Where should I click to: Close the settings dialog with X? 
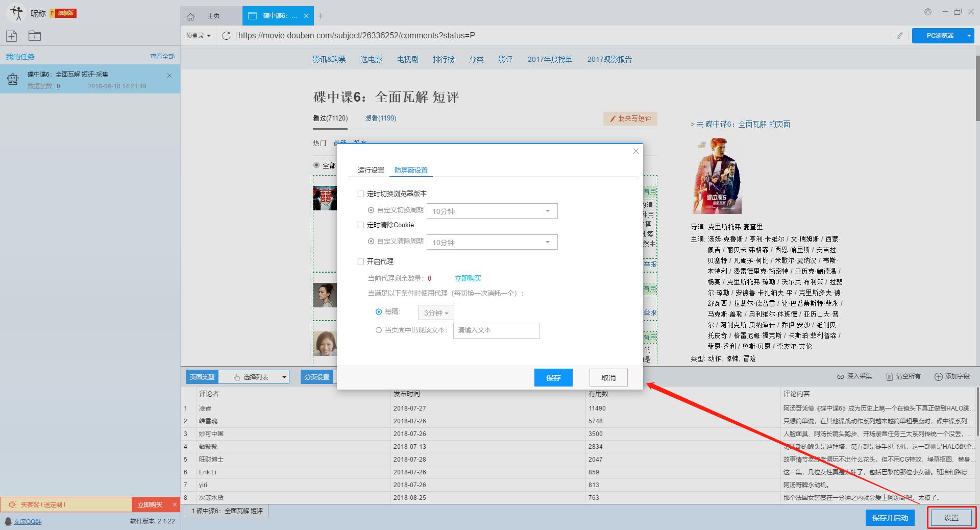(x=635, y=151)
